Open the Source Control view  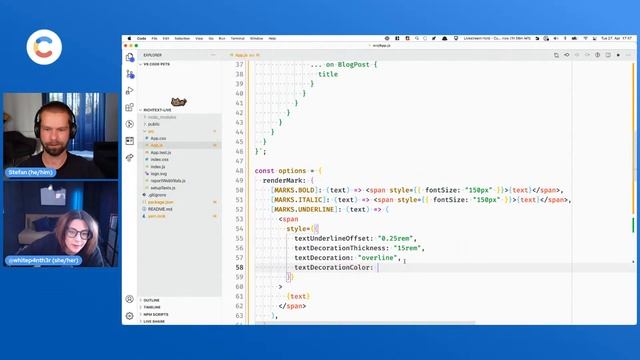[130, 74]
